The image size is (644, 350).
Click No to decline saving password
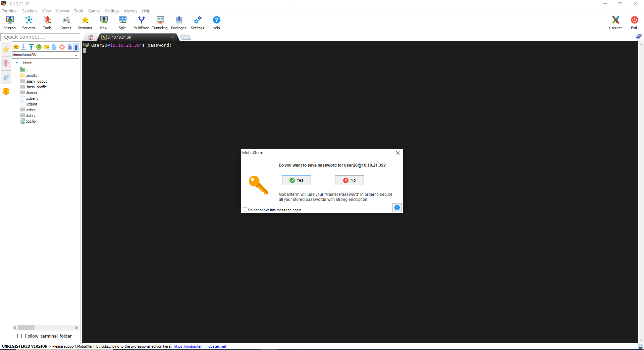[350, 180]
